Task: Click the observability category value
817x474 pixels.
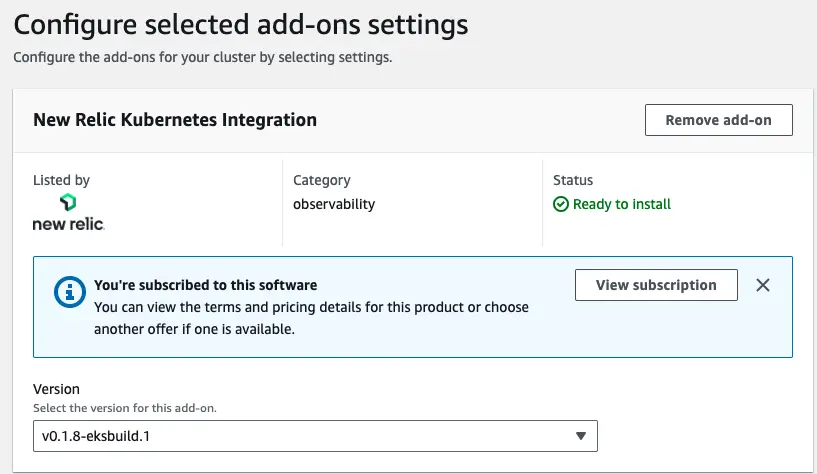Action: [334, 204]
